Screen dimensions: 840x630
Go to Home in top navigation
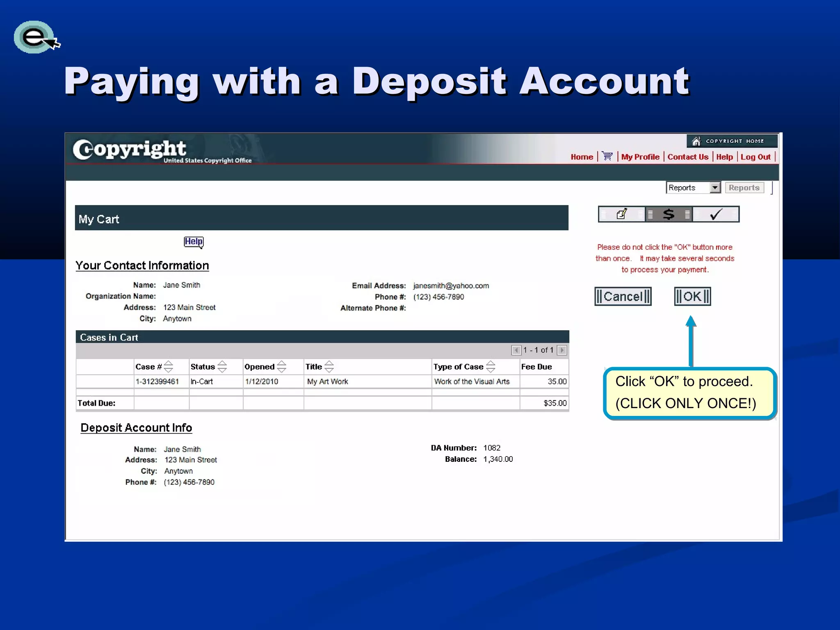(x=582, y=157)
